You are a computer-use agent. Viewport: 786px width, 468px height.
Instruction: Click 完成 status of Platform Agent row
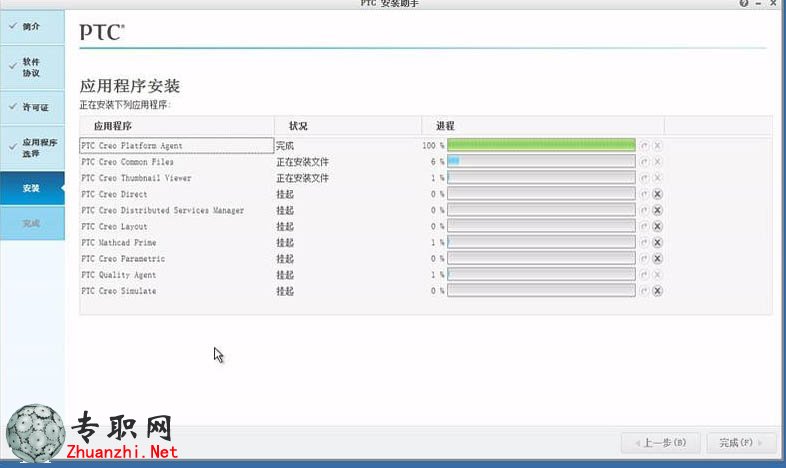(x=285, y=146)
